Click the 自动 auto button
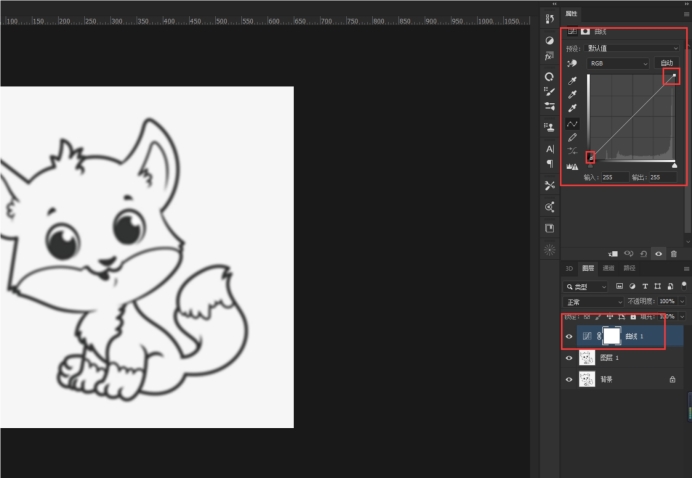Image resolution: width=692 pixels, height=478 pixels. [666, 63]
